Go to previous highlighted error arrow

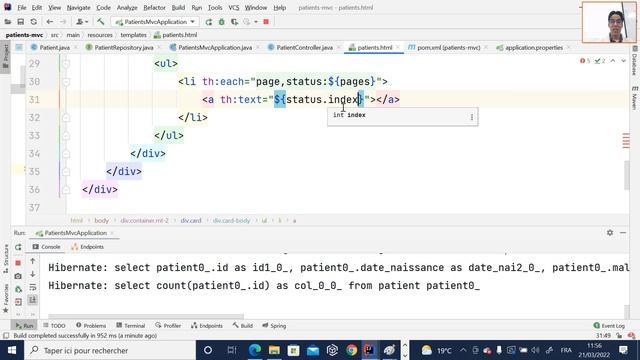pos(613,61)
